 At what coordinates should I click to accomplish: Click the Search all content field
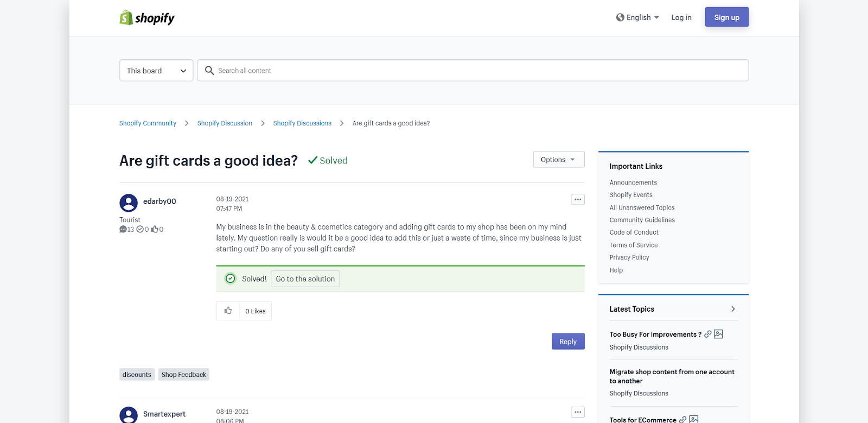click(477, 71)
